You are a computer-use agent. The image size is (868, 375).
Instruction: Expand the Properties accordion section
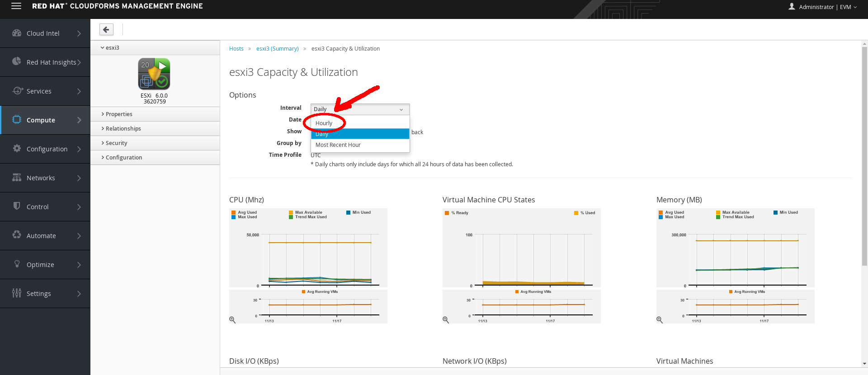(155, 114)
